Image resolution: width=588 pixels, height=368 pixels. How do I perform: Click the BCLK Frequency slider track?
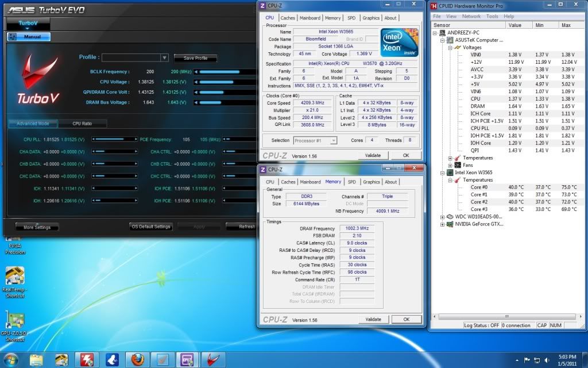[227, 72]
